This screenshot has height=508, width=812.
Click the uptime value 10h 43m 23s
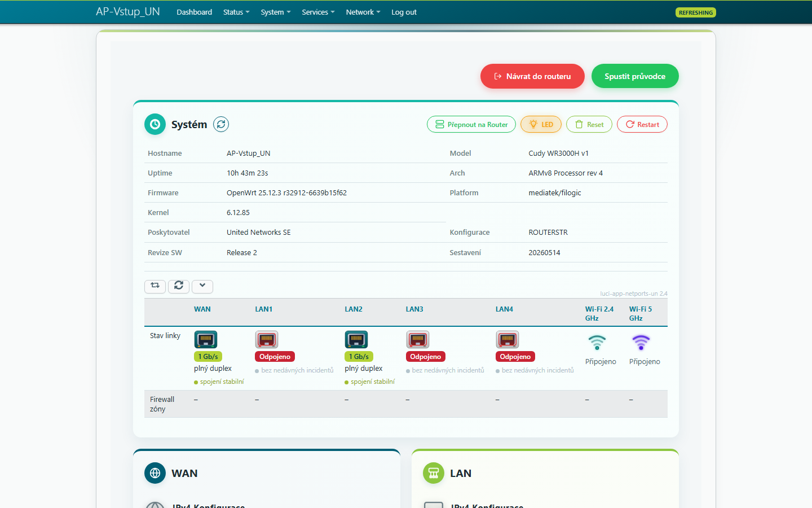pos(248,173)
